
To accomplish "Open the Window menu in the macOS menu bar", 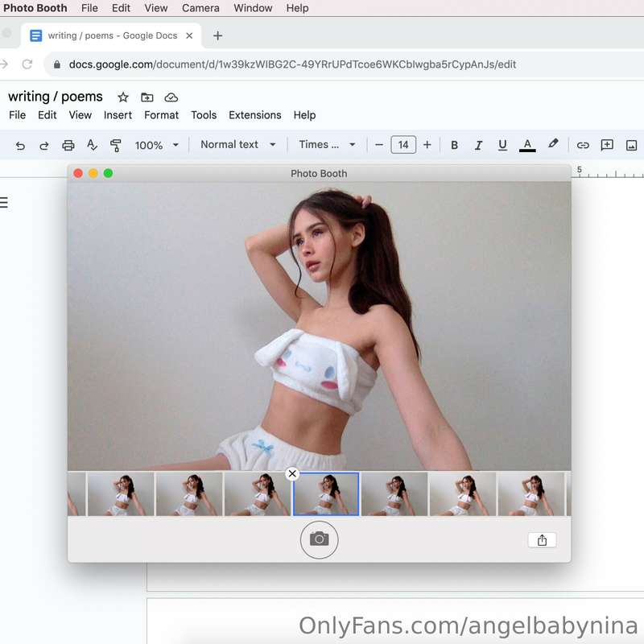I will coord(253,8).
